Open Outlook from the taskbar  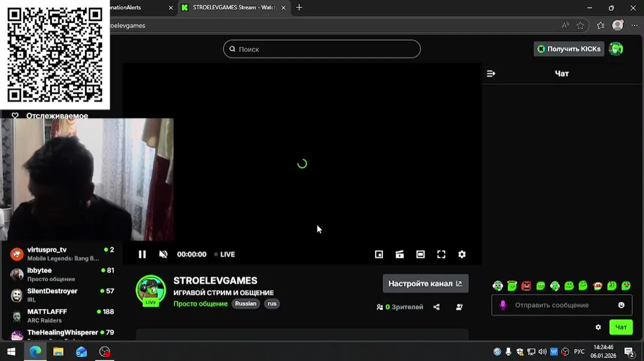coord(81,352)
